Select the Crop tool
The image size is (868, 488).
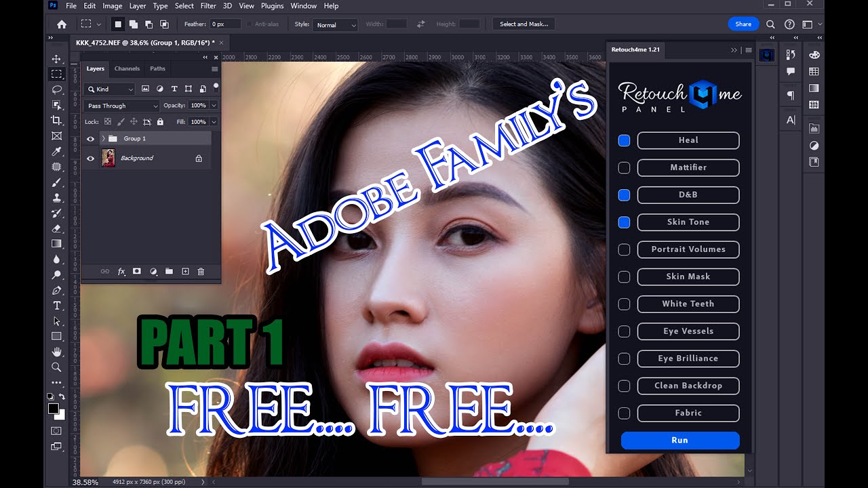click(57, 120)
